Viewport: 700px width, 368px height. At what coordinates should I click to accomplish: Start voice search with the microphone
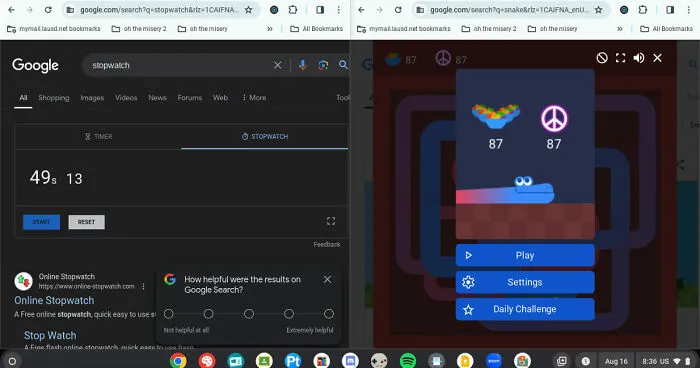coord(303,65)
